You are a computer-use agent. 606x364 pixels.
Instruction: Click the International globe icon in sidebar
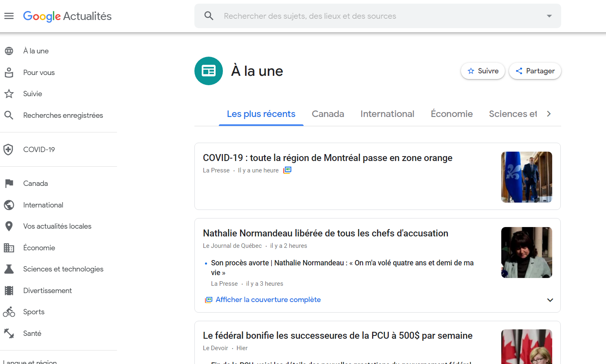(x=9, y=205)
